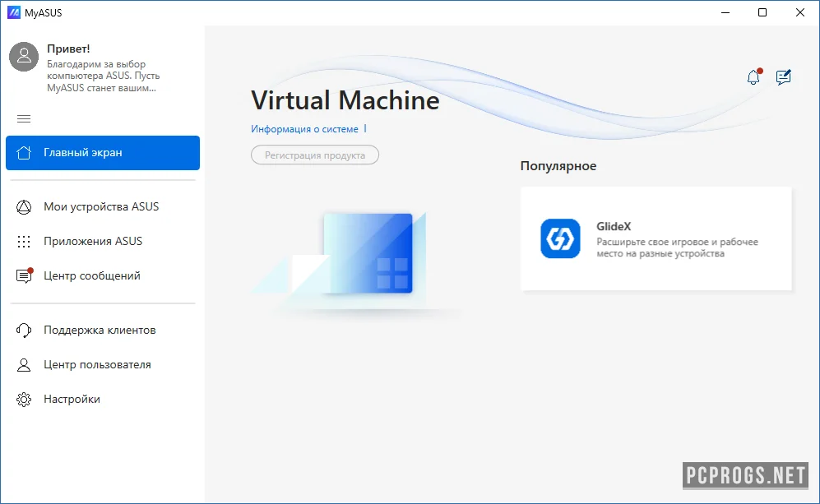Click the gear icon for settings
Viewport: 820px width, 504px height.
25,400
